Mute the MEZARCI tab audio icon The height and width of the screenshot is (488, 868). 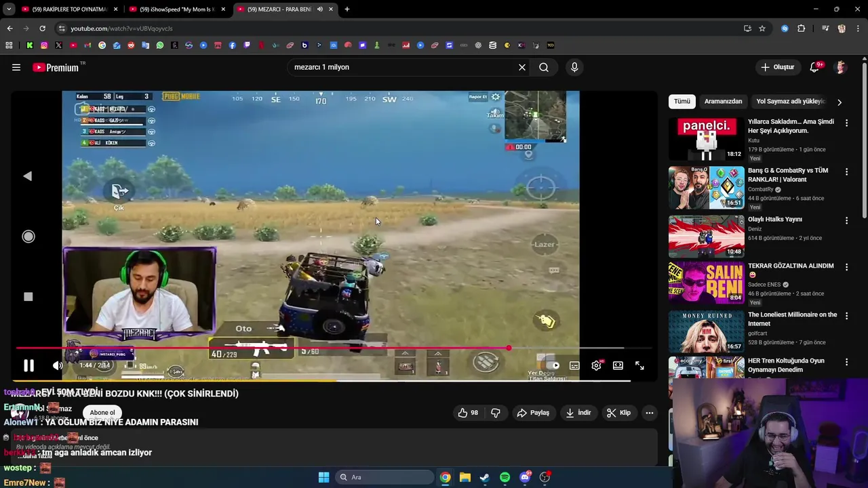point(320,9)
